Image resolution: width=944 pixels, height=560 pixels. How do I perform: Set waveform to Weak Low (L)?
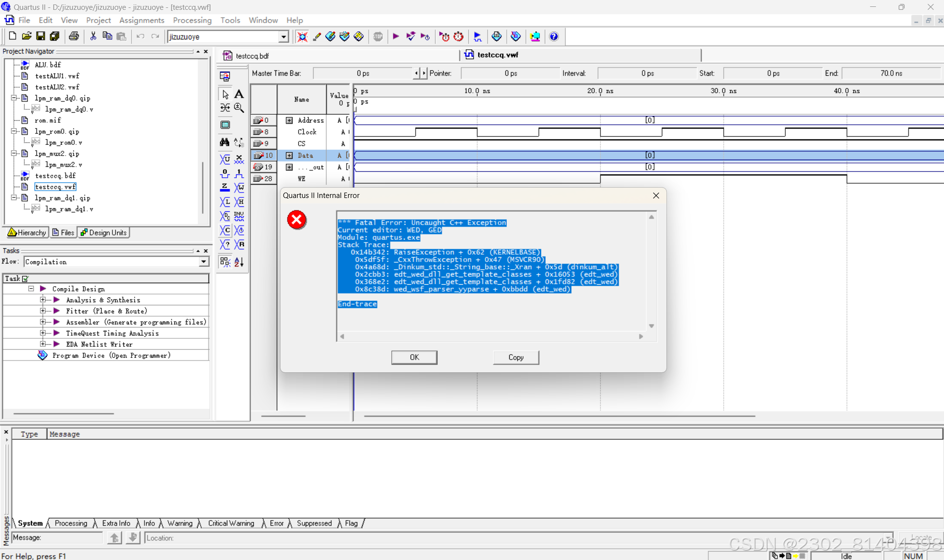coord(225,202)
